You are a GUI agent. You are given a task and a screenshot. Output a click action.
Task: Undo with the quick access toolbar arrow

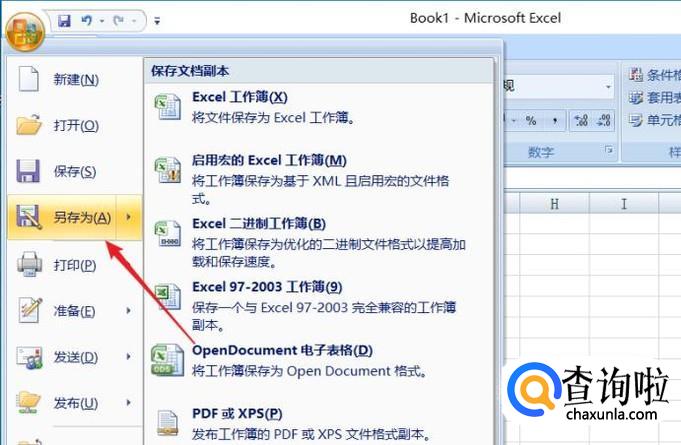point(87,20)
